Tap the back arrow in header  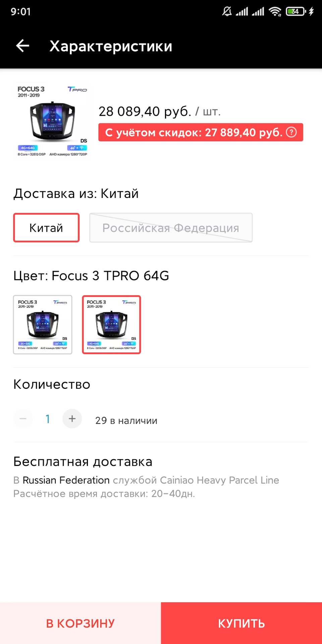pos(23,46)
